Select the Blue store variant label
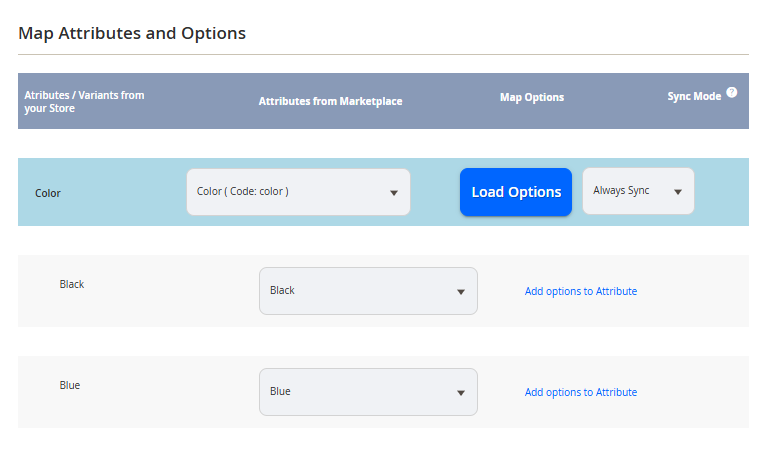 coord(70,385)
